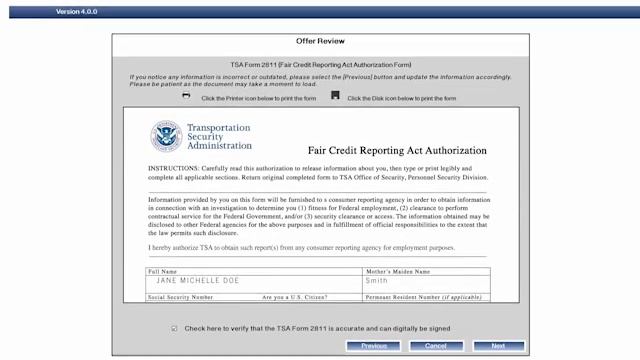
Task: Click 'Click the Disk icon below' instruction text
Action: [402, 98]
